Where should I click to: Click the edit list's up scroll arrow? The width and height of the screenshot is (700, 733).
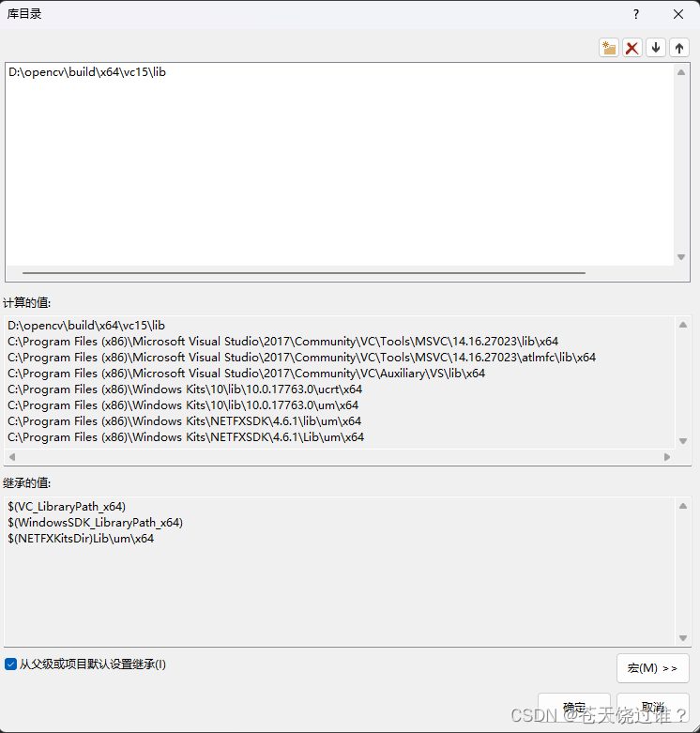pyautogui.click(x=681, y=72)
